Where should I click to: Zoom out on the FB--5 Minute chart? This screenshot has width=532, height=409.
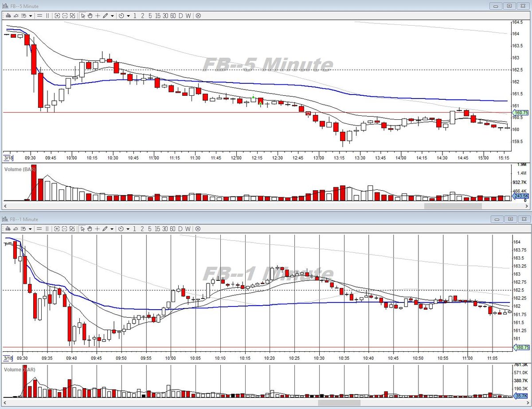pyautogui.click(x=65, y=16)
